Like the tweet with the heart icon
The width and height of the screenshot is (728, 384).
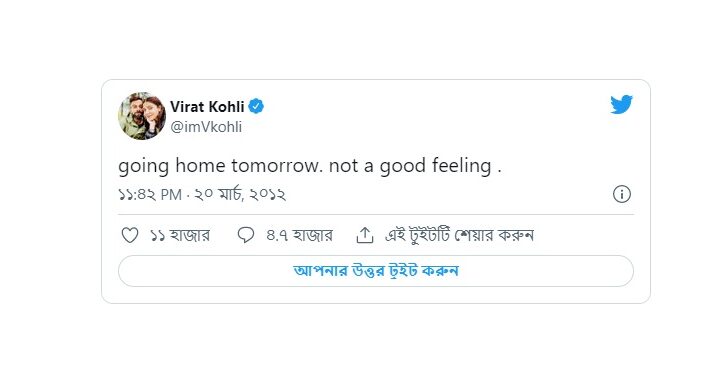click(x=130, y=235)
